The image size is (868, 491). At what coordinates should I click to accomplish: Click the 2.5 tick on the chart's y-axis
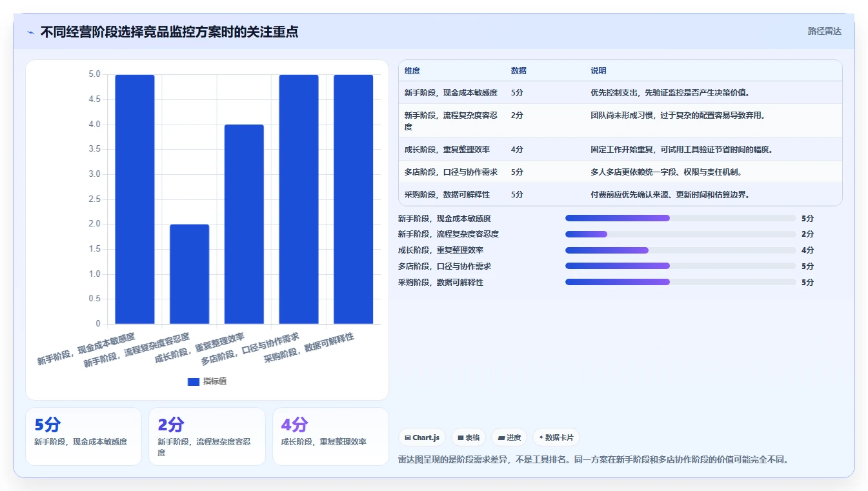[x=94, y=199]
